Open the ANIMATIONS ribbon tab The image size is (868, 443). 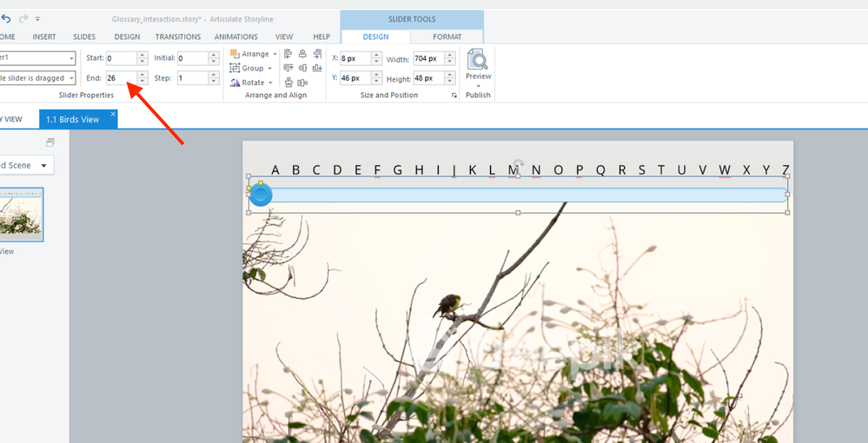click(236, 36)
